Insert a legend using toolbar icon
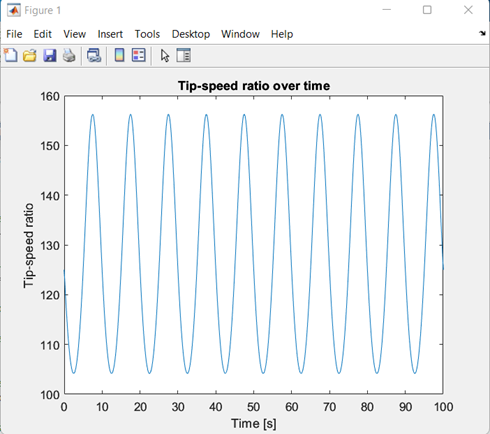Screen dimensions: 490x434 (139, 55)
